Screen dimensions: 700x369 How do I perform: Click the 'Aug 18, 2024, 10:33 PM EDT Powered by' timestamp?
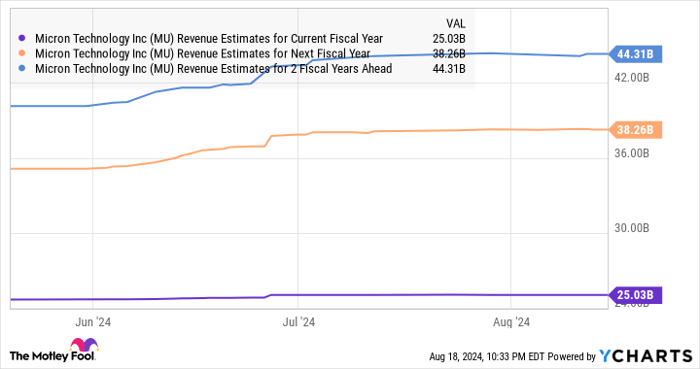(x=512, y=357)
